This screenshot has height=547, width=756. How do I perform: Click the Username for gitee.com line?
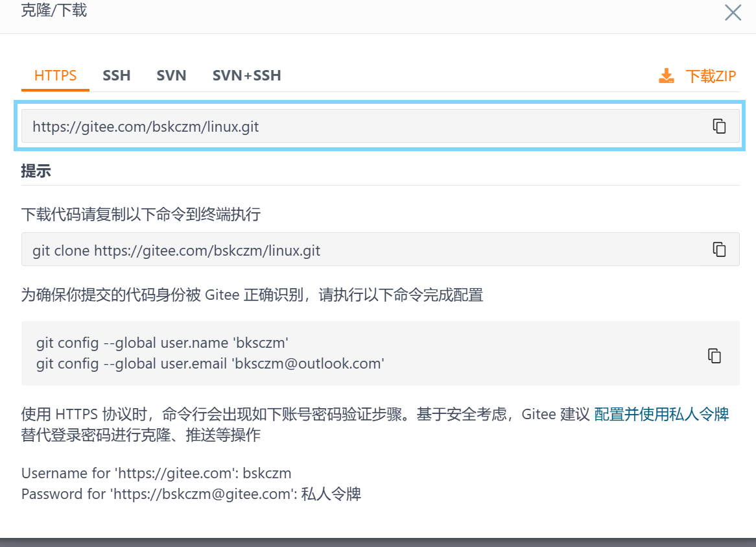tap(156, 473)
